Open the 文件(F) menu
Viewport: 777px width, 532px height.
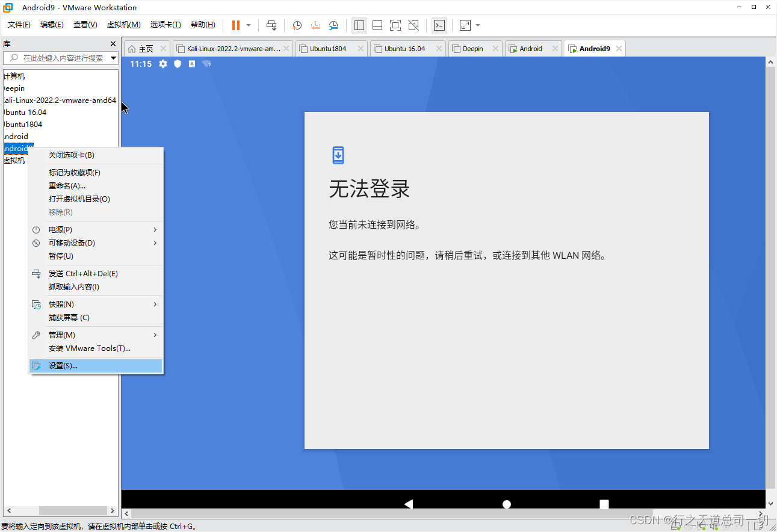19,25
